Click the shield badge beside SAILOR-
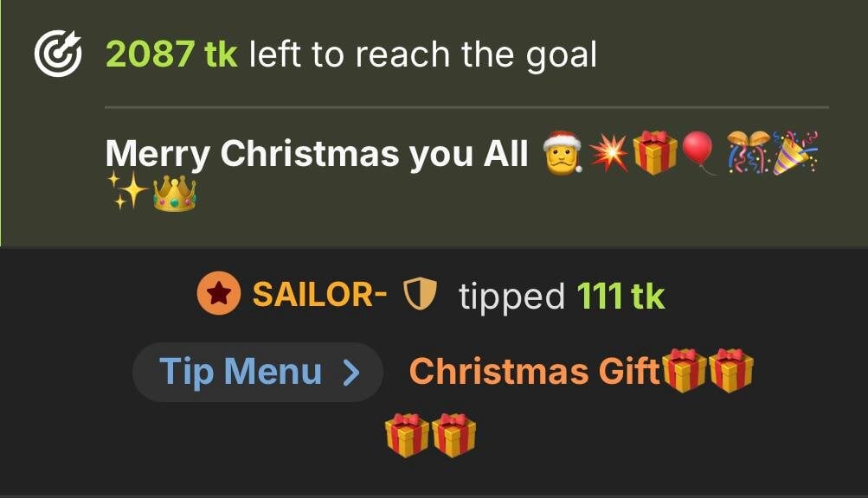This screenshot has height=498, width=868. click(x=421, y=293)
